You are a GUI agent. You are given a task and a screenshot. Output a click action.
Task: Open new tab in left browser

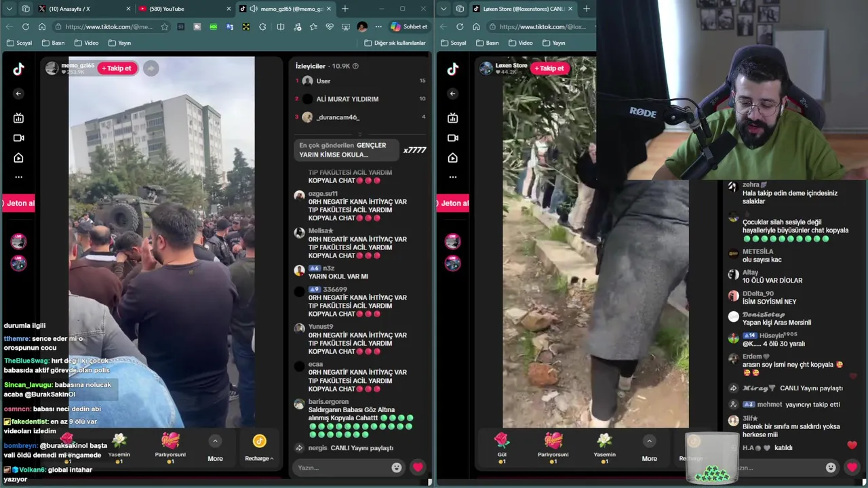tap(344, 9)
